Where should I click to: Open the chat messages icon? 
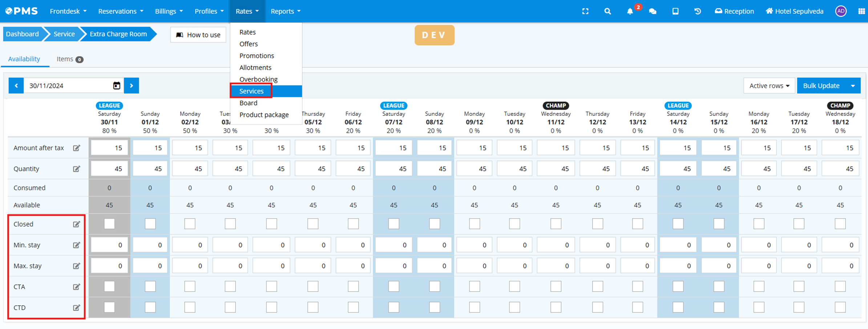[x=653, y=11]
